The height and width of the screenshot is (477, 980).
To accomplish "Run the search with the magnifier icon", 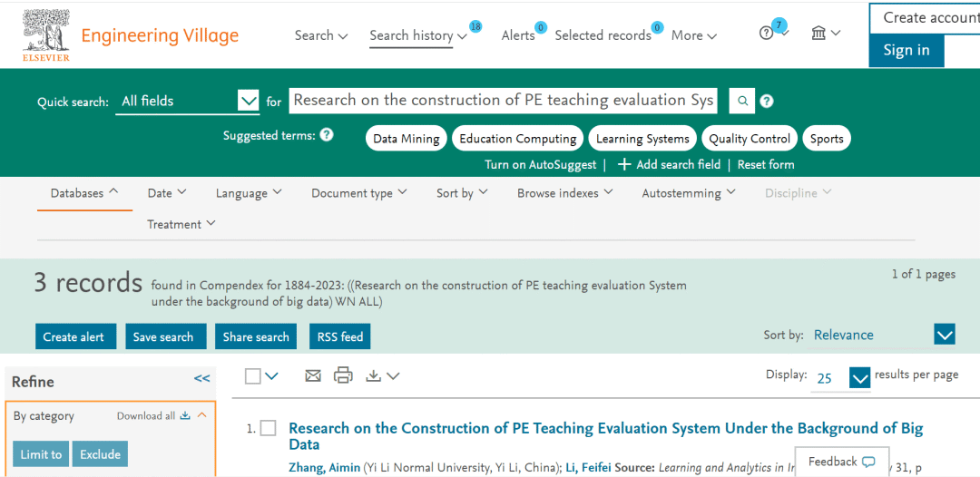I will (x=742, y=101).
